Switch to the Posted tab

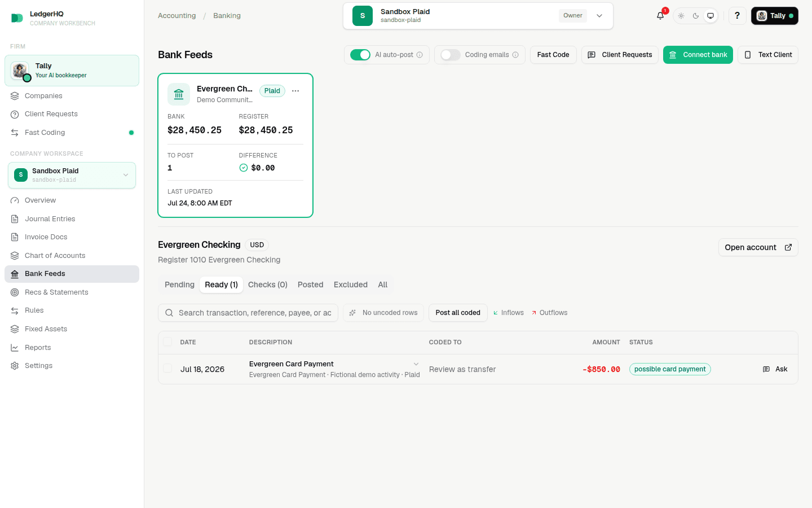(311, 284)
